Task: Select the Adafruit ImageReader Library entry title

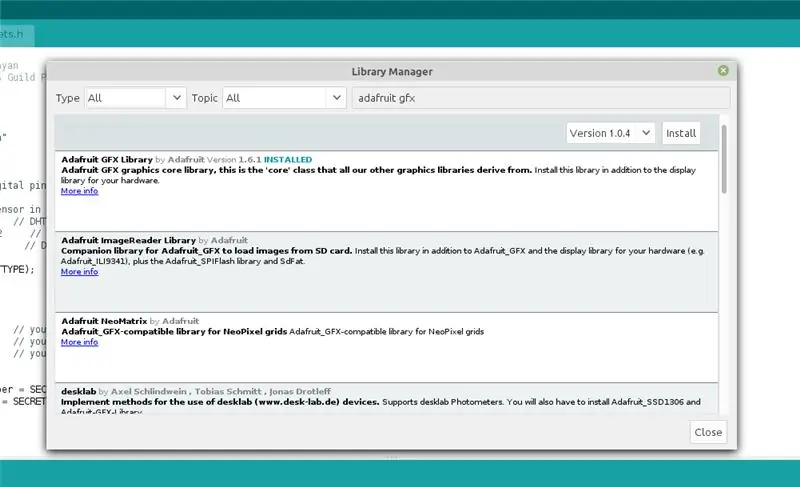Action: 129,240
